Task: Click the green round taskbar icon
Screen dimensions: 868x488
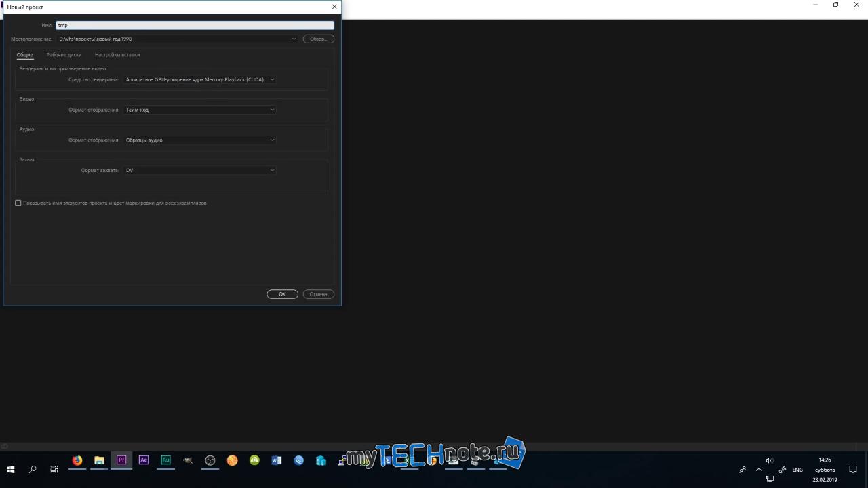Action: (x=254, y=460)
